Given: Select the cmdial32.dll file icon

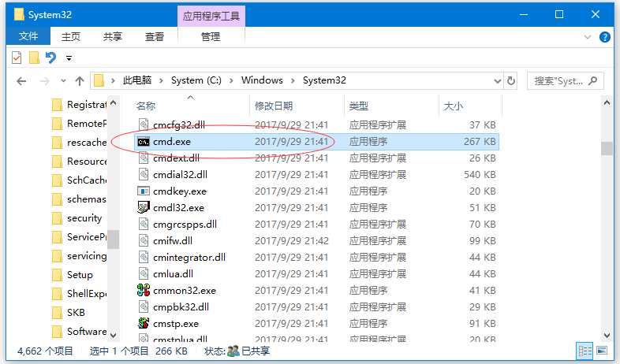Looking at the screenshot, I should pos(143,174).
